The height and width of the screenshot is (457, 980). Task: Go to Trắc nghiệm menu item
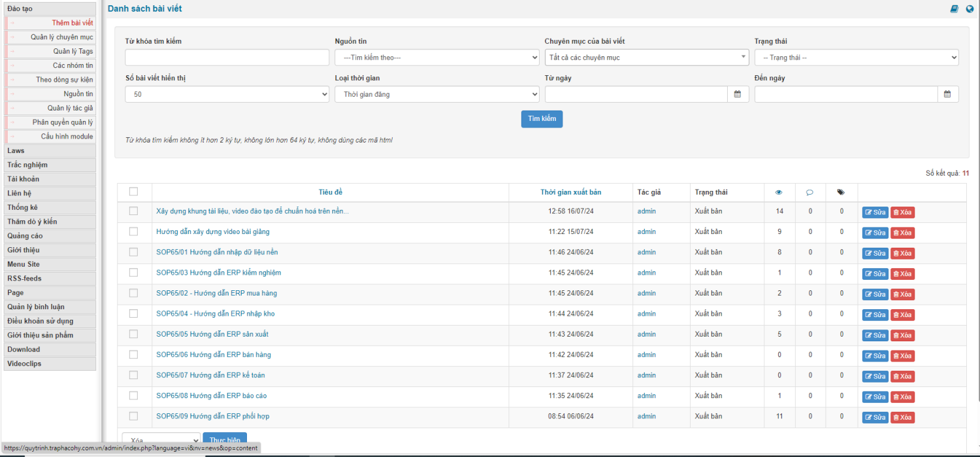coord(27,165)
